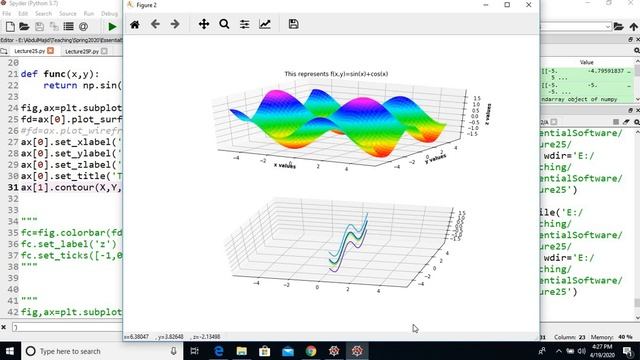Reset the plot to original view (Home)

tap(135, 24)
